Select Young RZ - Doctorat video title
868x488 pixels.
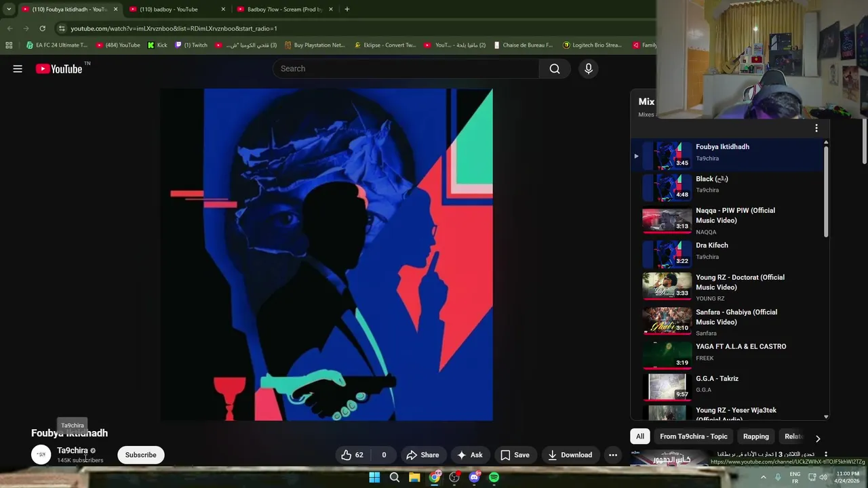click(740, 282)
